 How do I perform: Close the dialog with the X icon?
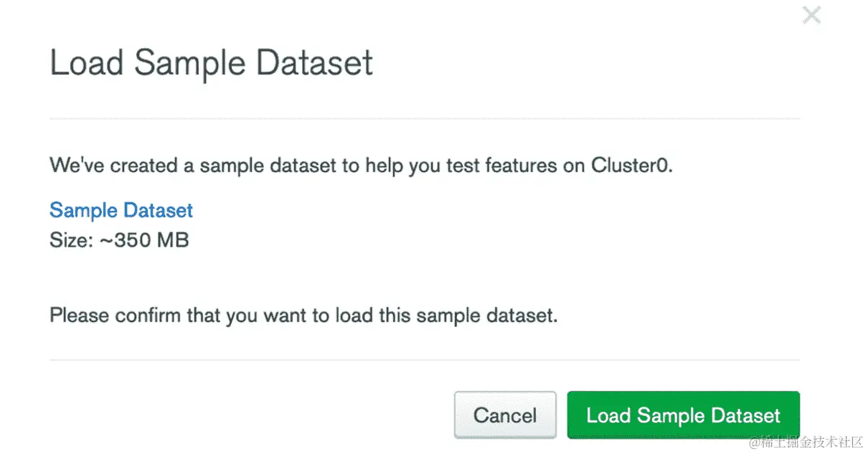(x=811, y=15)
